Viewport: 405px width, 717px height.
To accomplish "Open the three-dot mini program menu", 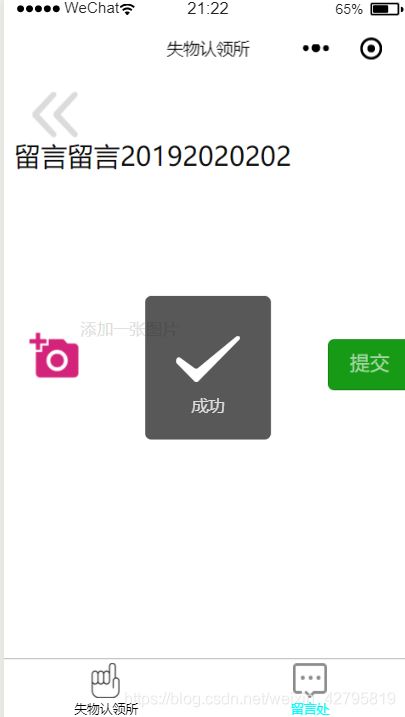I will [316, 48].
